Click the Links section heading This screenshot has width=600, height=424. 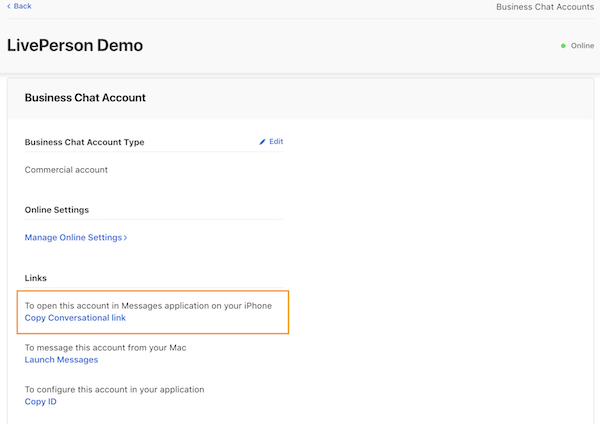click(x=36, y=278)
